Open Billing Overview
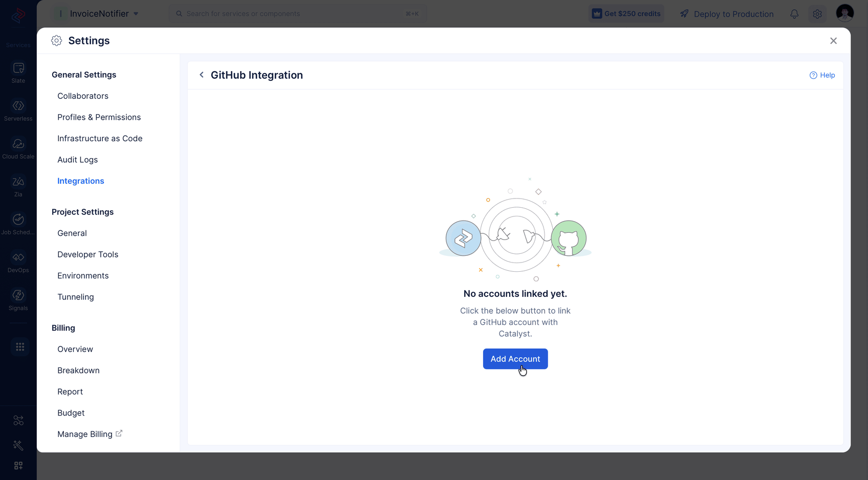Screen dimensions: 868x480 75,349
